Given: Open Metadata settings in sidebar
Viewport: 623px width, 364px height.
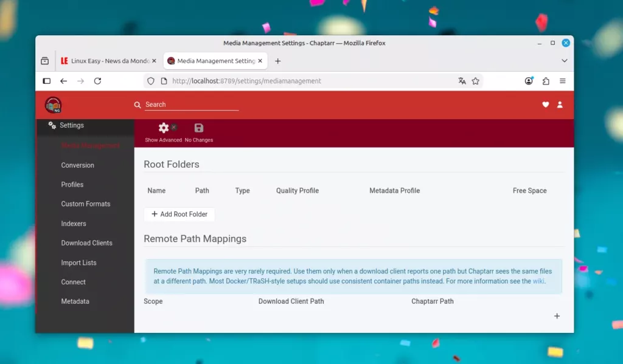Looking at the screenshot, I should coord(75,301).
